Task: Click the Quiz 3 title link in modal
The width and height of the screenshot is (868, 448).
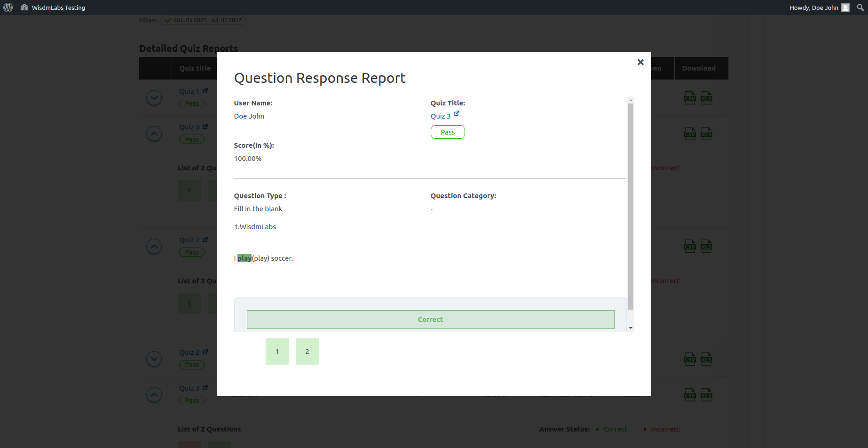Action: coord(440,116)
